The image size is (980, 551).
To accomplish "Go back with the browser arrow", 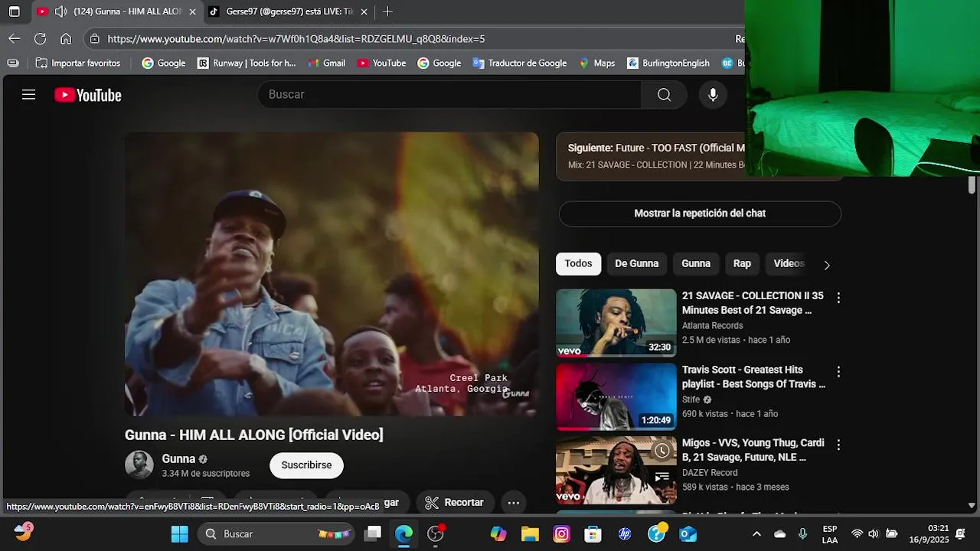I will point(15,38).
